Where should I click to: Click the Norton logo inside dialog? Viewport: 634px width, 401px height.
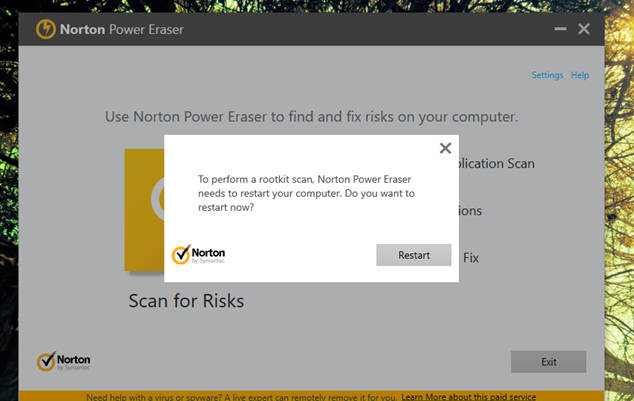(198, 255)
